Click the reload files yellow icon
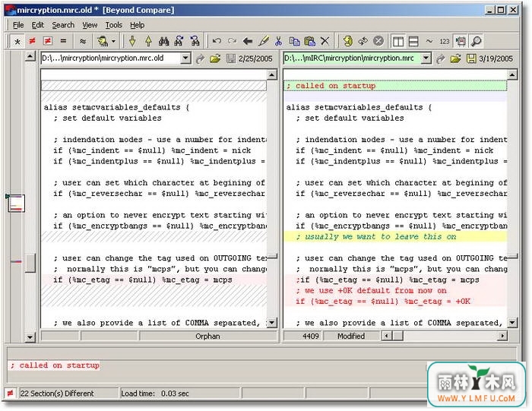Viewport: 532px width, 411px height. [x=347, y=41]
